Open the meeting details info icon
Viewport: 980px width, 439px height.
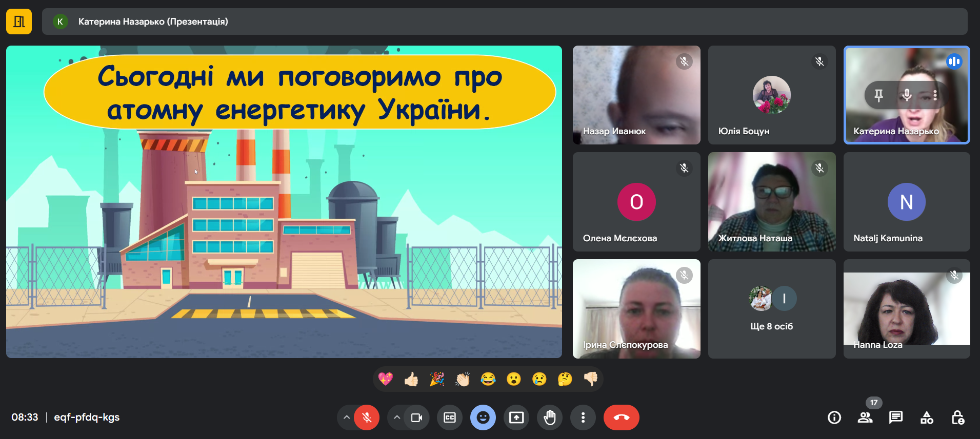(834, 418)
